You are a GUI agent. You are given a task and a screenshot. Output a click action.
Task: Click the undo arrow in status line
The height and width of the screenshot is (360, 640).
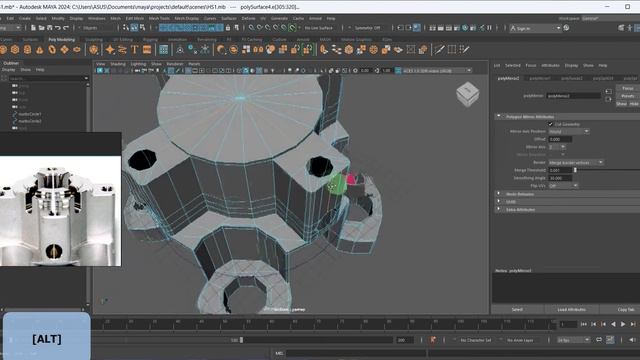click(x=58, y=28)
